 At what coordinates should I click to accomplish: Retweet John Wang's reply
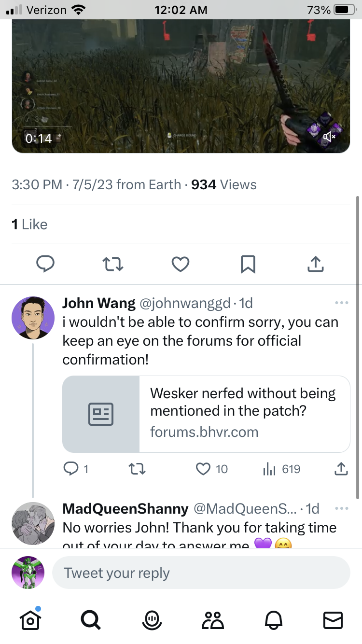point(138,469)
